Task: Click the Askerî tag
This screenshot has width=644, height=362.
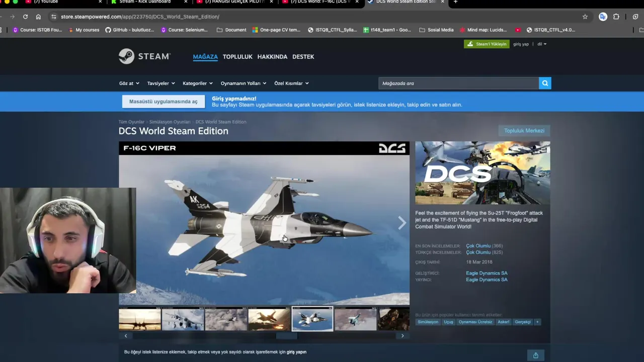Action: [x=504, y=322]
